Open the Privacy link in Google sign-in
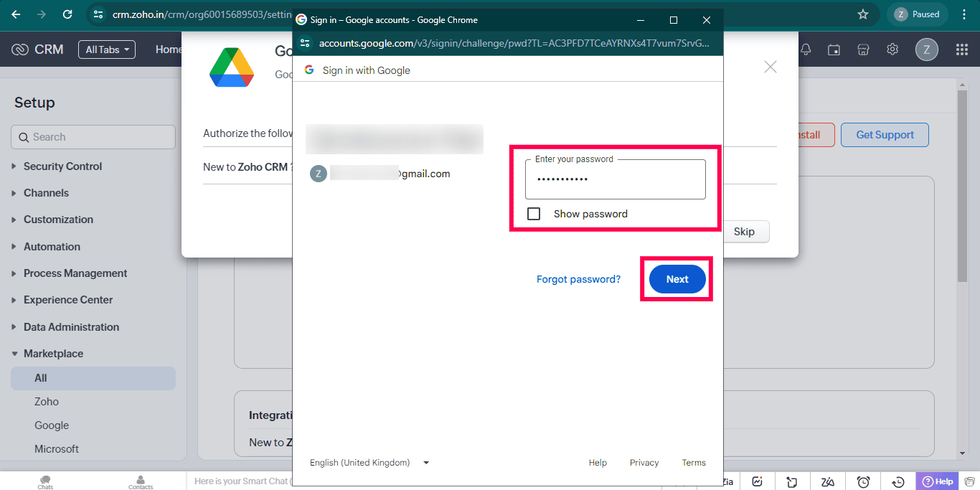The image size is (980, 490). (644, 463)
